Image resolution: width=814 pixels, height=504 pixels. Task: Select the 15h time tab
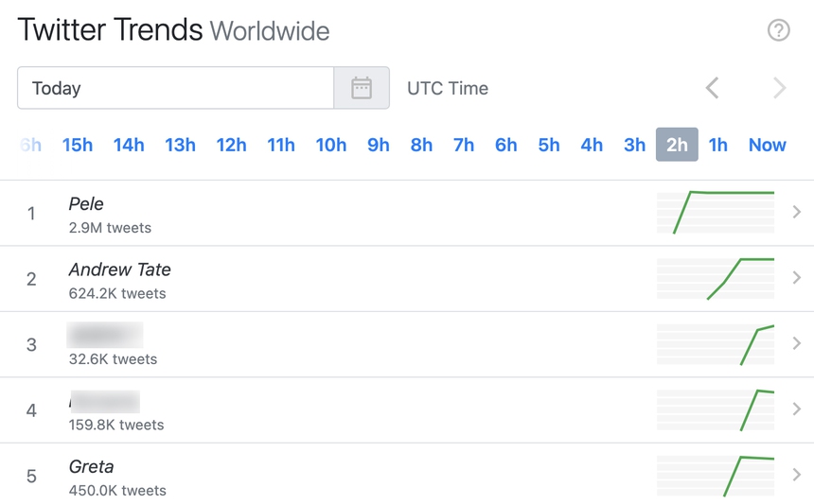78,145
